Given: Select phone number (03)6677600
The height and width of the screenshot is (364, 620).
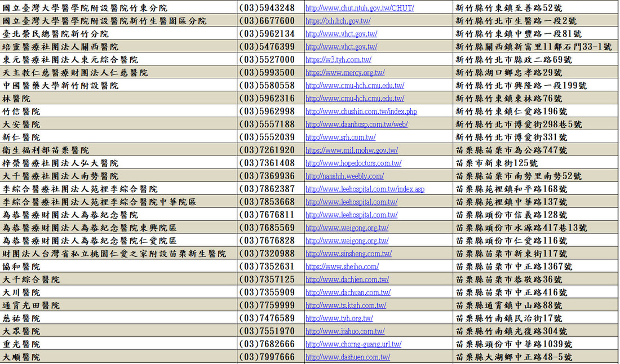Looking at the screenshot, I should pyautogui.click(x=267, y=21).
